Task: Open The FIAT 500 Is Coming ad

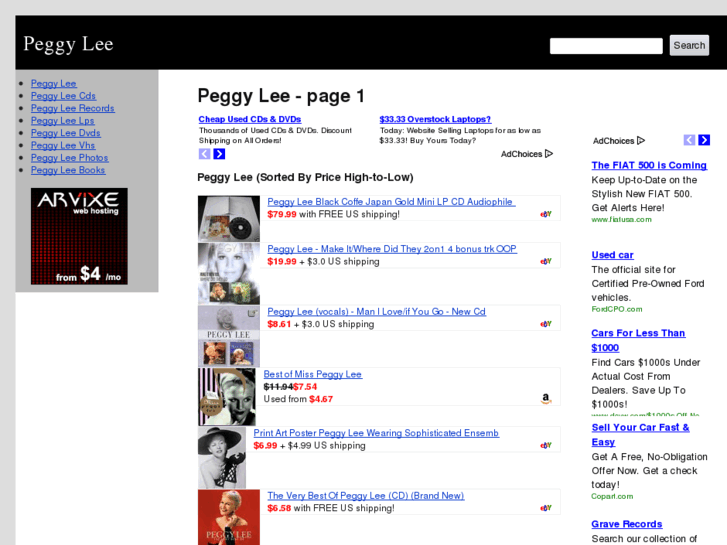Action: click(x=649, y=165)
